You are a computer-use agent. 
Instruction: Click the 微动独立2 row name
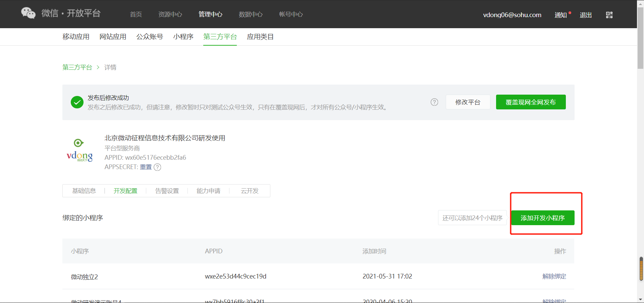[84, 276]
